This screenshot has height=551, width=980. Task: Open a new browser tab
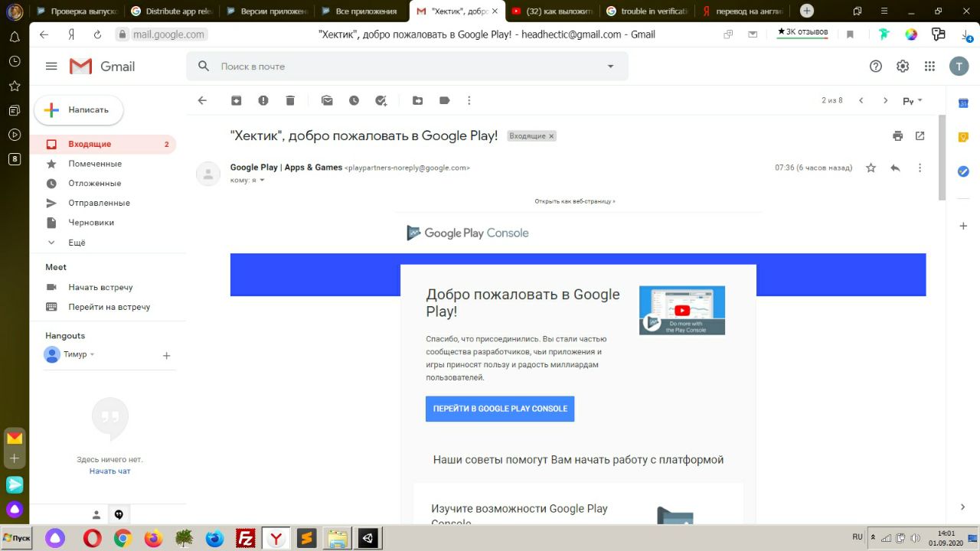pyautogui.click(x=807, y=11)
